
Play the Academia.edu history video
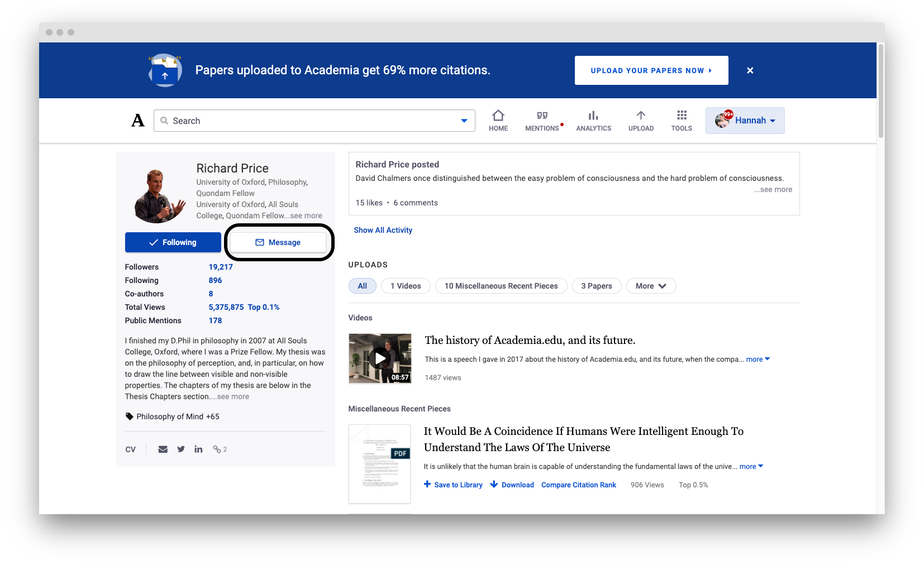click(x=380, y=358)
